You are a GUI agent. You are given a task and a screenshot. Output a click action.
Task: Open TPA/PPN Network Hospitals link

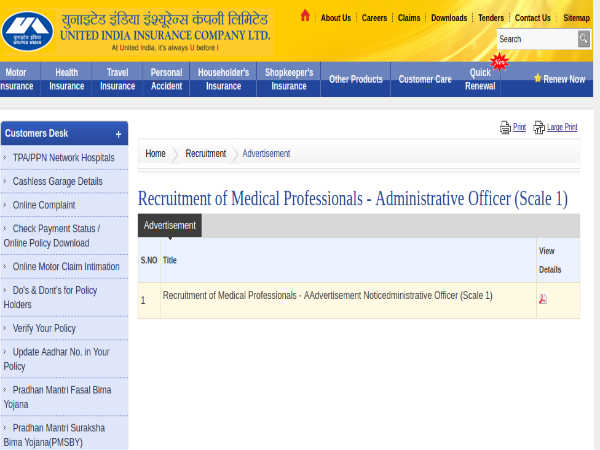coord(63,158)
